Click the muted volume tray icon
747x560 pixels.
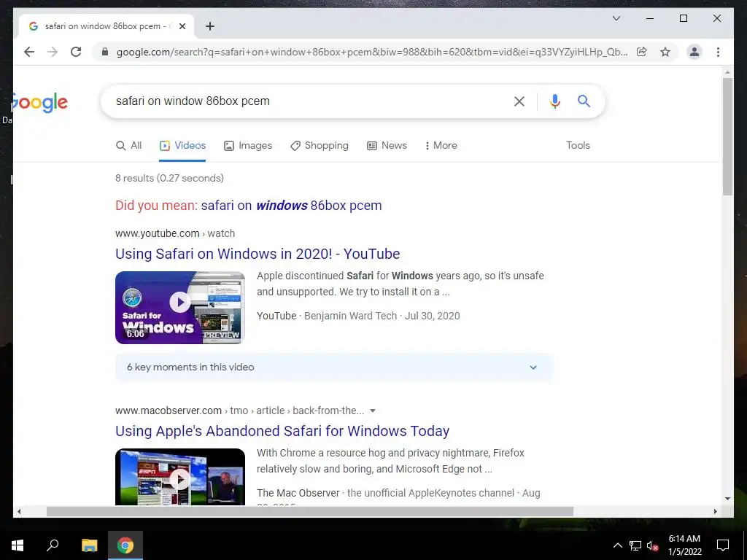click(x=653, y=545)
